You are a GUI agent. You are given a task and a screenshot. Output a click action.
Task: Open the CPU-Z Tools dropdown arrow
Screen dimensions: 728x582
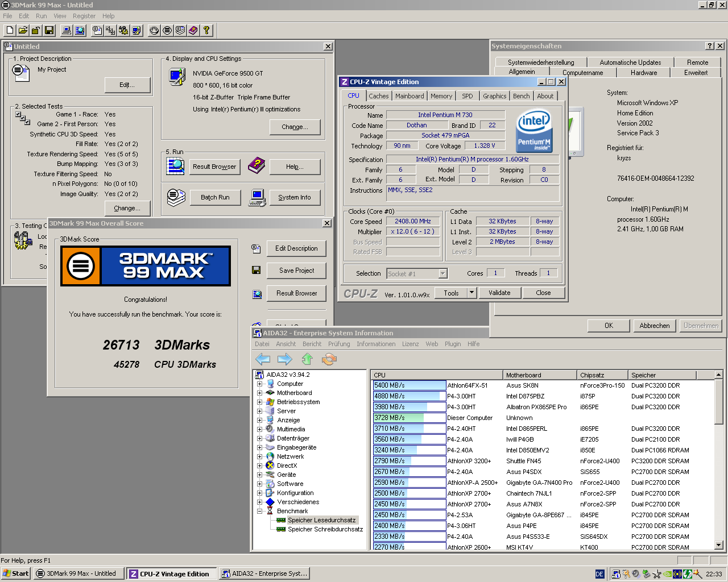(471, 293)
